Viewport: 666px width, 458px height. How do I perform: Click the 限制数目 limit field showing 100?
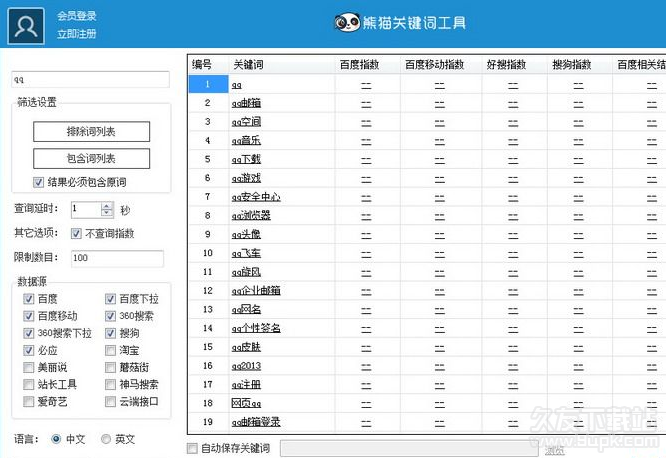coord(117,258)
